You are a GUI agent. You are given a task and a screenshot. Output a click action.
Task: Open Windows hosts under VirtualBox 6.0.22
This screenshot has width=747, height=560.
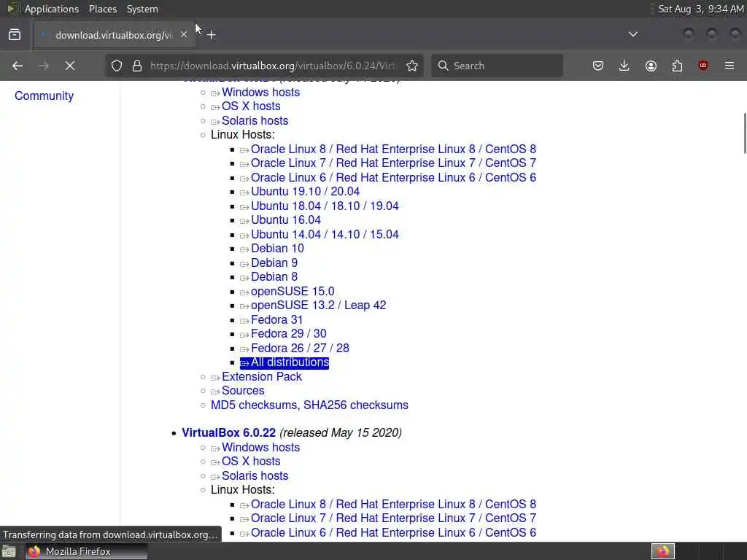[x=260, y=448]
